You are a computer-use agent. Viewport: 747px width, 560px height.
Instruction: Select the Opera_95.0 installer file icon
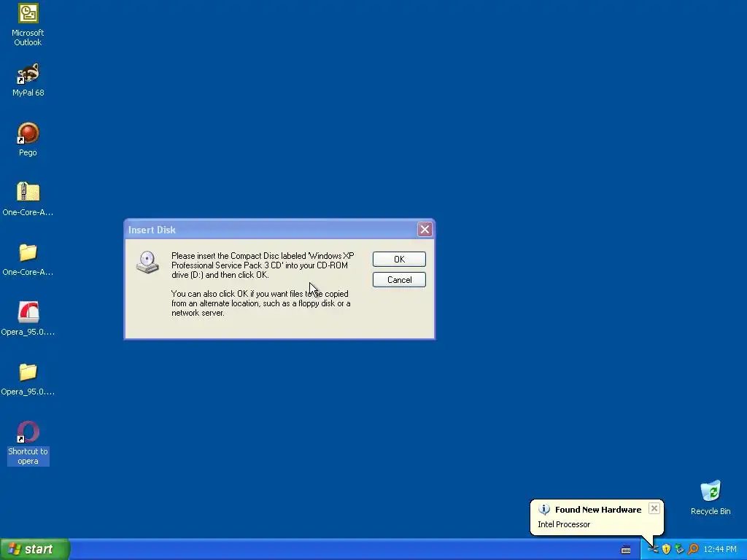point(28,312)
